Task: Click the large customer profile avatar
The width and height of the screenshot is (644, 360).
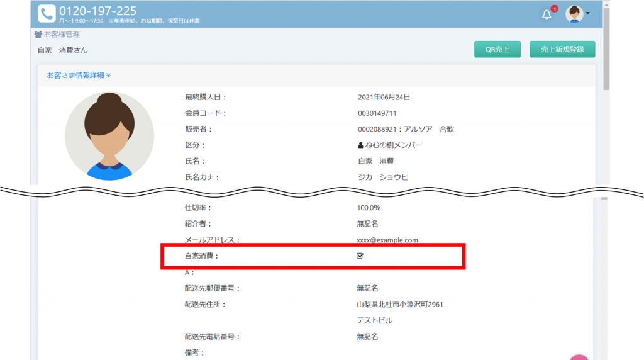Action: (x=109, y=136)
